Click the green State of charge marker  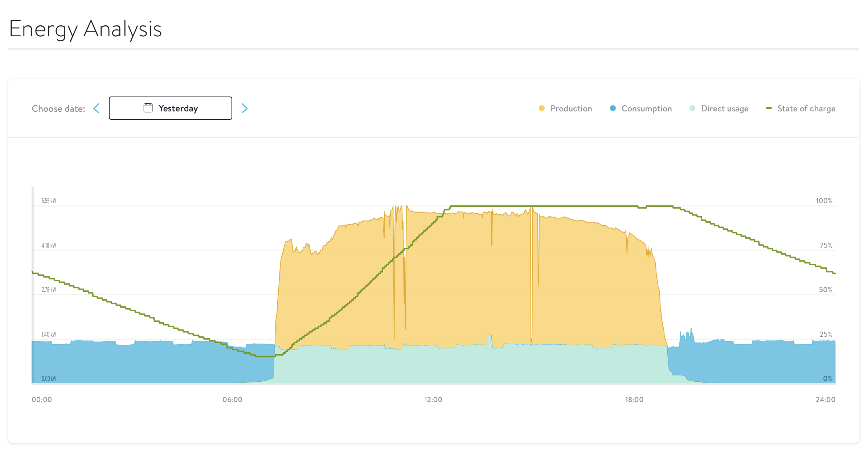pos(769,108)
